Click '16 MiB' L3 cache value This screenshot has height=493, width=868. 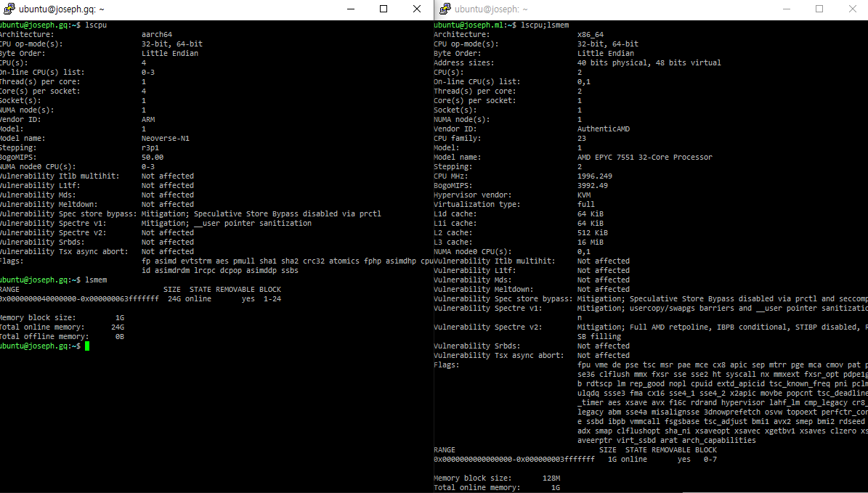click(x=590, y=242)
